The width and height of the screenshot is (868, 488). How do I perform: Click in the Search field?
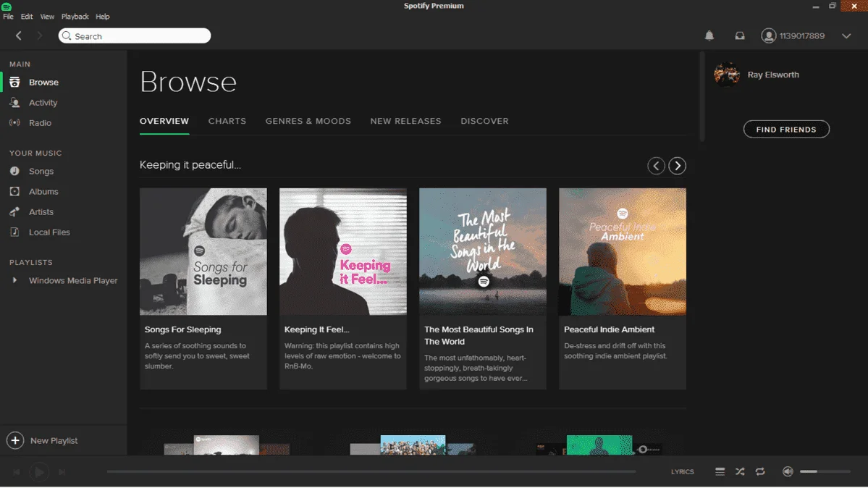135,36
